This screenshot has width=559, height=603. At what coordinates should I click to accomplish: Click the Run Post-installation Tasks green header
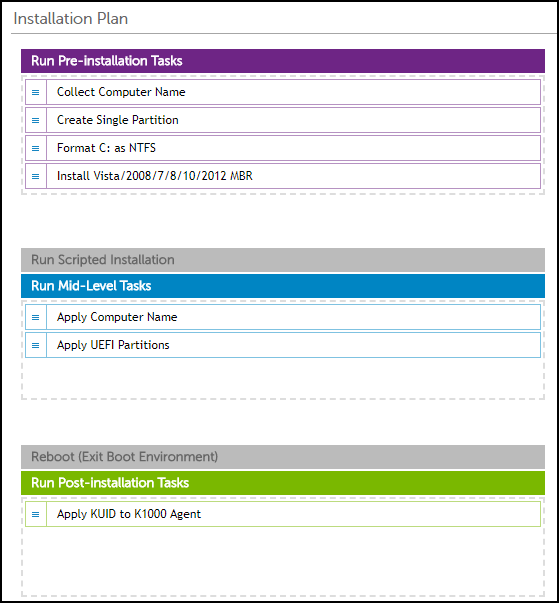click(x=283, y=483)
